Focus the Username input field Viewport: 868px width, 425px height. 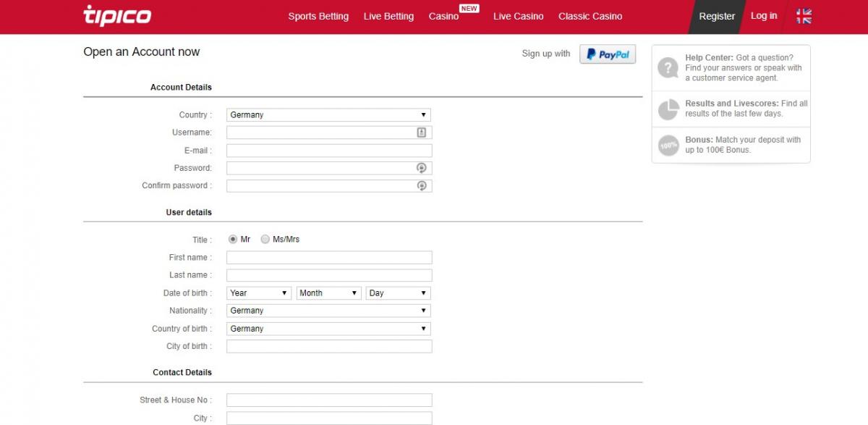point(329,132)
